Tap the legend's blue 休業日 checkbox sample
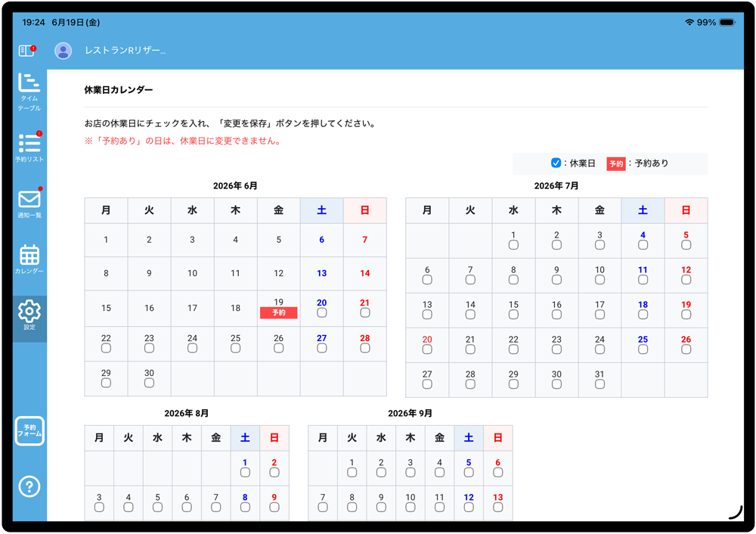This screenshot has width=756, height=534. coord(556,163)
